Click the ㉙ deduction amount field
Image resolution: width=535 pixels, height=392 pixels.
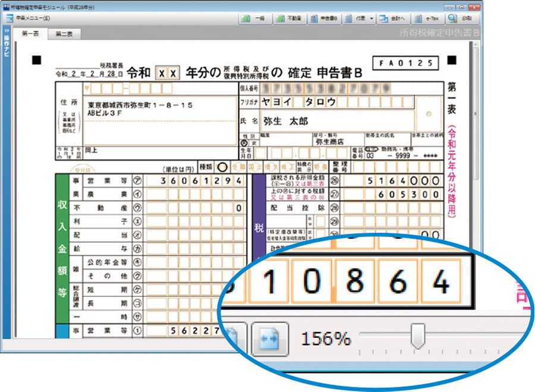coord(393,222)
